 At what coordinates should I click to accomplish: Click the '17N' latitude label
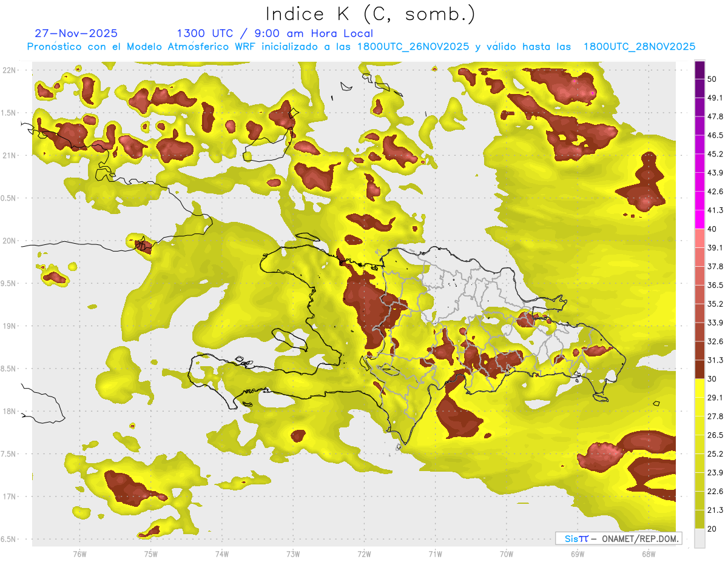10,497
